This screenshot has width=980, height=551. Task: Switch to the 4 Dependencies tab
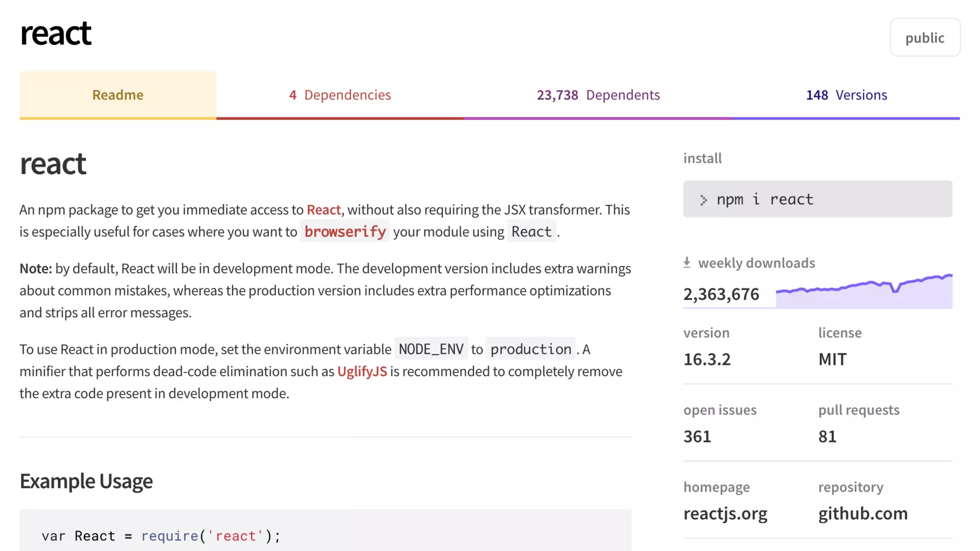340,95
